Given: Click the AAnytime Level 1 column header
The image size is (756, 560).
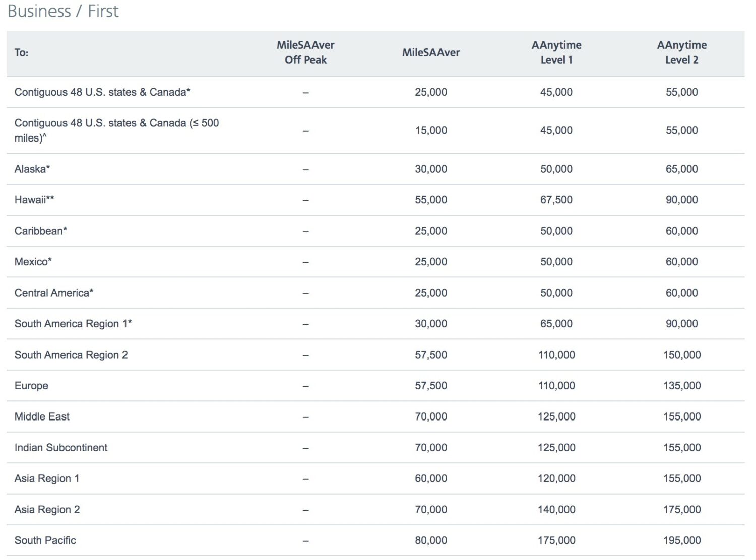Looking at the screenshot, I should (556, 52).
